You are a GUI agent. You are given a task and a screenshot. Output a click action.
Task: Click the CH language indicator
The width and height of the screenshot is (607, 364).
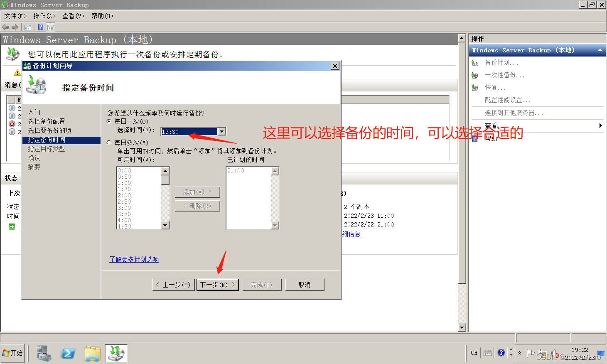pos(474,353)
